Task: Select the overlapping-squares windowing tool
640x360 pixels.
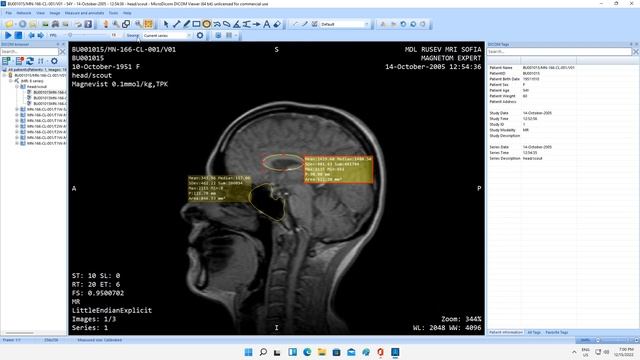Action: pyautogui.click(x=126, y=24)
